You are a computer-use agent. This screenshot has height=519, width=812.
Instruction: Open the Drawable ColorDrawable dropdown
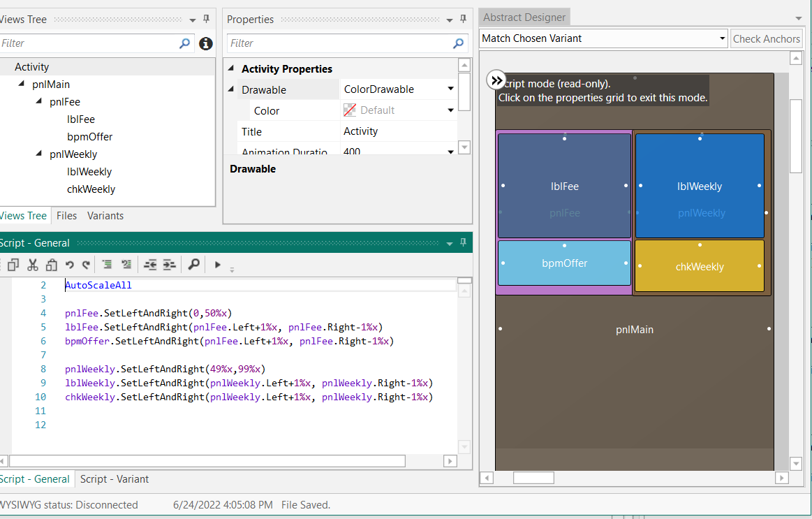click(x=450, y=89)
